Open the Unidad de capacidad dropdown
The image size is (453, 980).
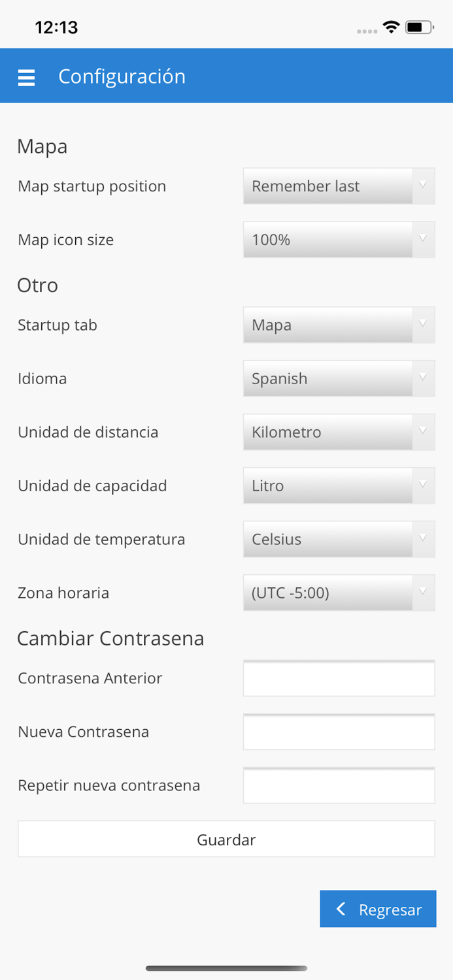(x=339, y=485)
